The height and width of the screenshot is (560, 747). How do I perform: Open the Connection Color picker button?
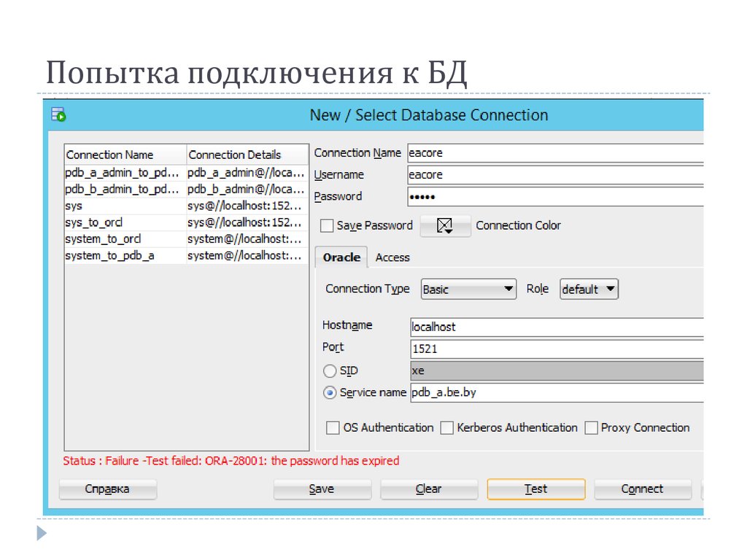click(x=445, y=225)
